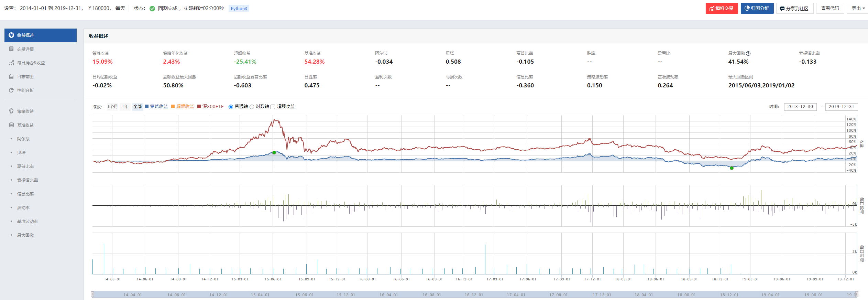Click the 超额收益 value -25.41%
Screen dimensions: 868x300
(x=245, y=62)
